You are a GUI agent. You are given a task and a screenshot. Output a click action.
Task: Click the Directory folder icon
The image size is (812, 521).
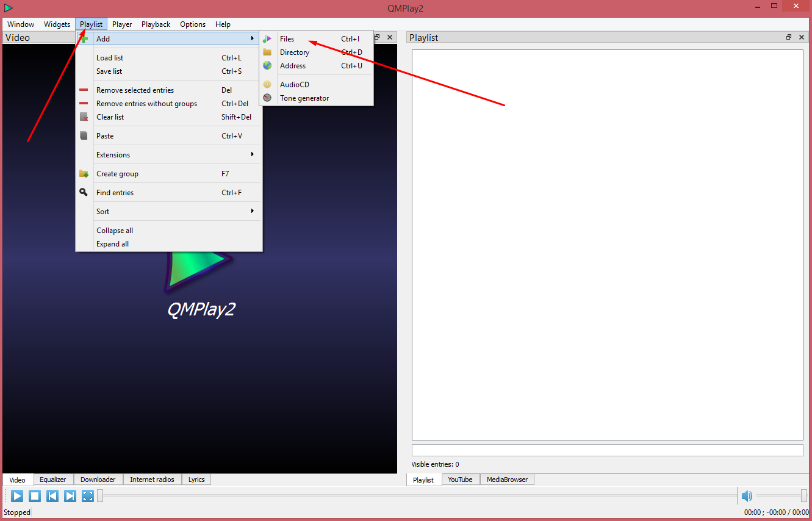click(267, 52)
